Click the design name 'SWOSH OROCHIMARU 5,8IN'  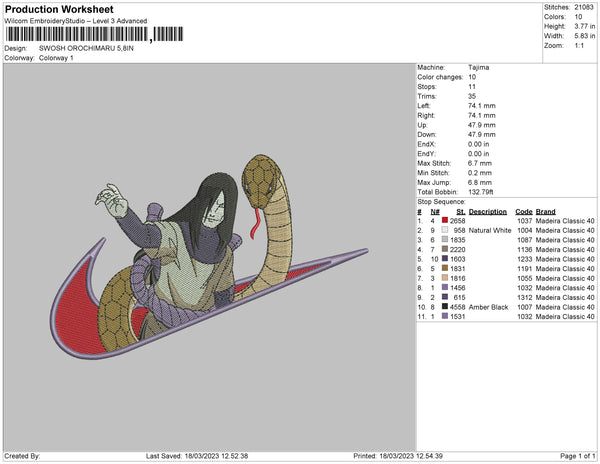coord(86,48)
